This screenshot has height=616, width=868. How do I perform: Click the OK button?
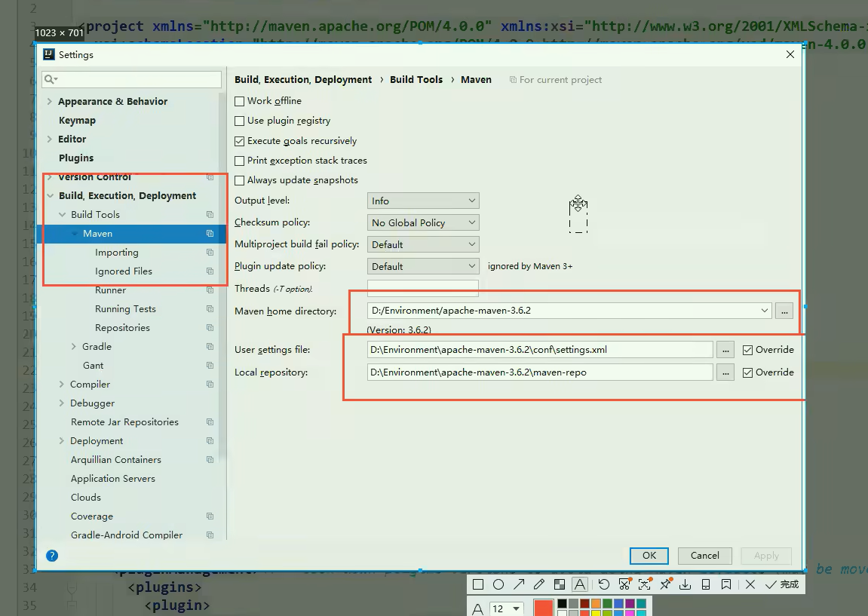(x=649, y=556)
